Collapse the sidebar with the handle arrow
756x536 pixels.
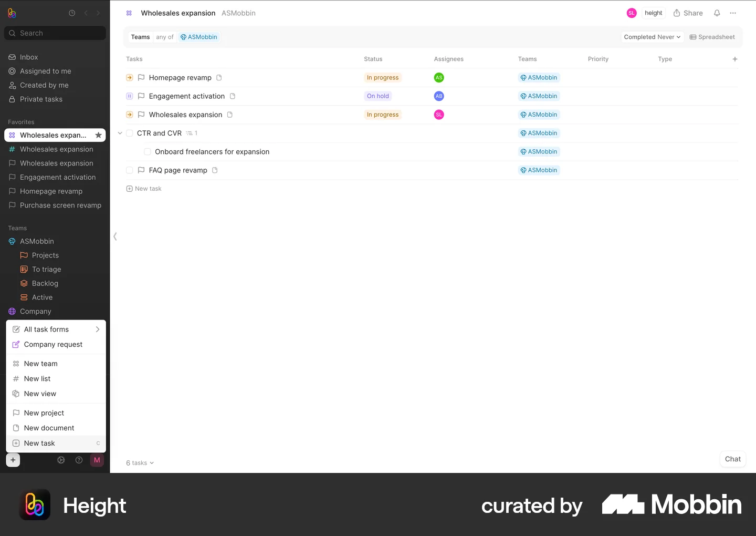pos(115,236)
